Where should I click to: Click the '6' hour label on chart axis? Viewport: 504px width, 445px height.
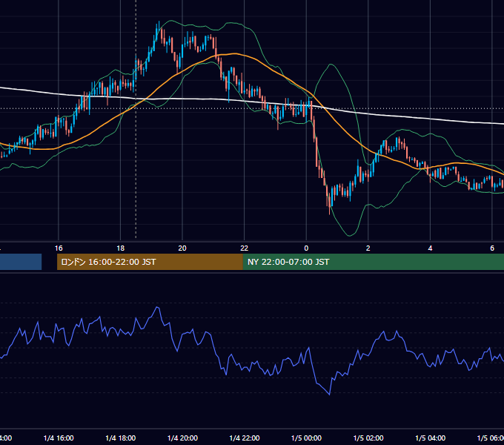[492, 248]
